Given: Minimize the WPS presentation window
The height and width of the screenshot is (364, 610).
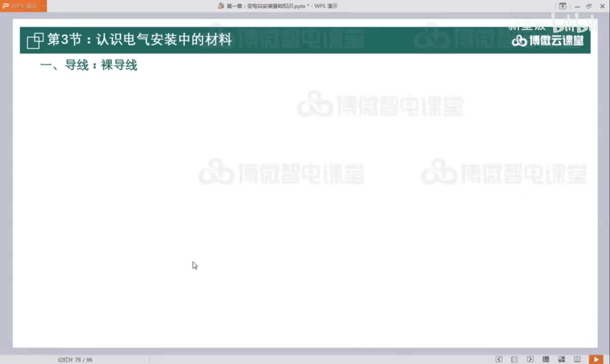Looking at the screenshot, I should (x=577, y=6).
